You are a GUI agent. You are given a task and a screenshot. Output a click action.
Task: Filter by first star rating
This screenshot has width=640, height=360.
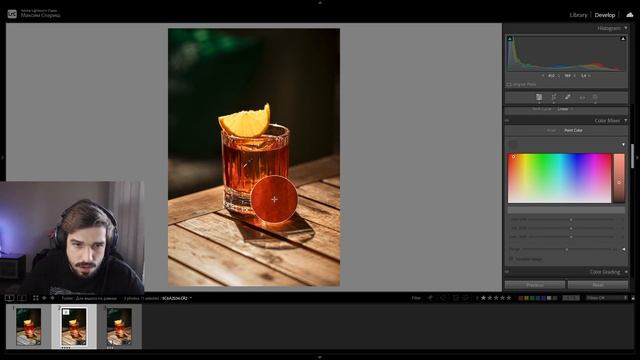484,298
